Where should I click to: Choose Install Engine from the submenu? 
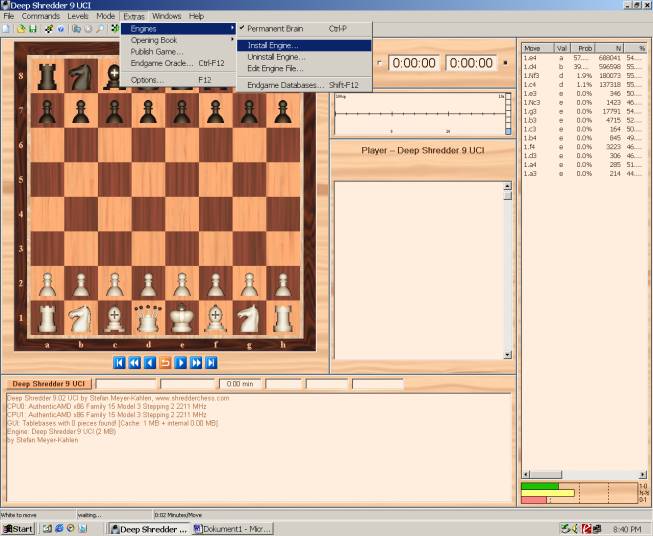[304, 45]
